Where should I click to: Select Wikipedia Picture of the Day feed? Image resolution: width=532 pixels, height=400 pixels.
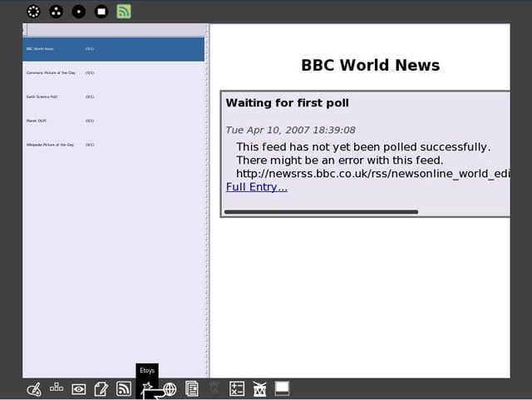[x=114, y=145]
